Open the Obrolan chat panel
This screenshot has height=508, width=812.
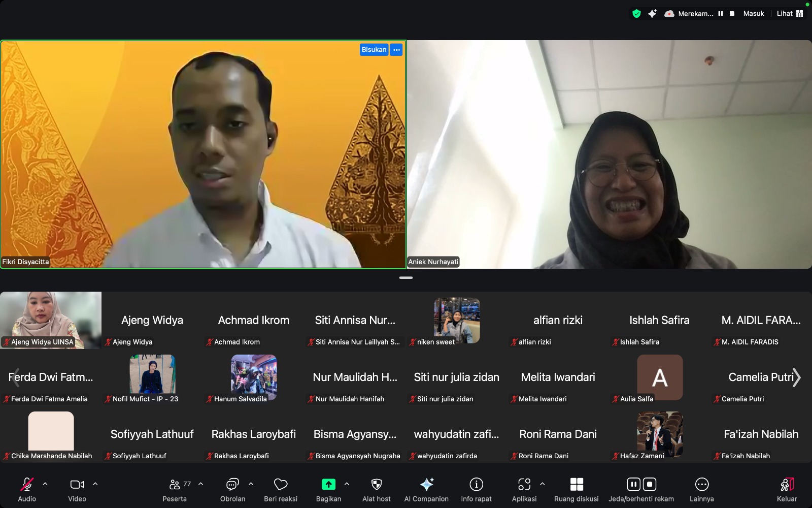(232, 485)
